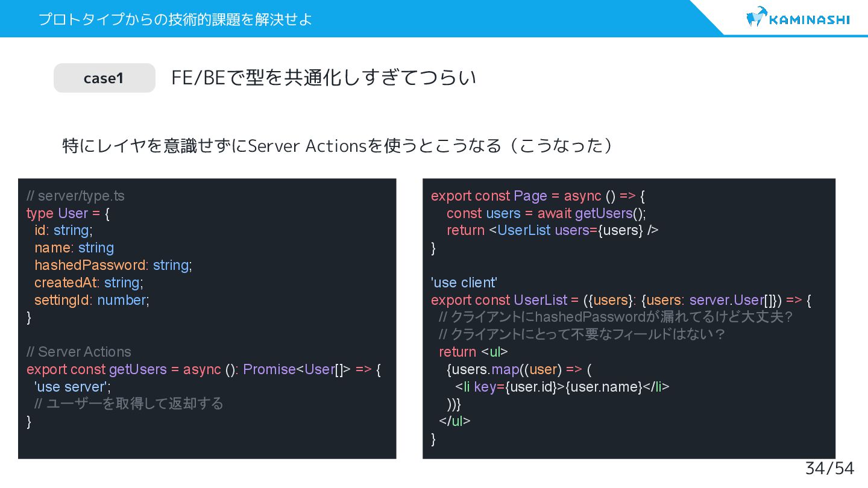Click the line id: string;
This screenshot has height=488, width=868.
63,230
